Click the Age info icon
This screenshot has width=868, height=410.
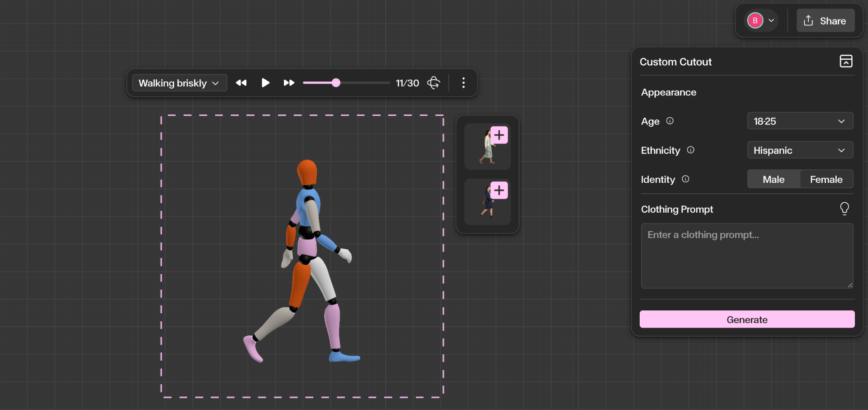pyautogui.click(x=670, y=121)
